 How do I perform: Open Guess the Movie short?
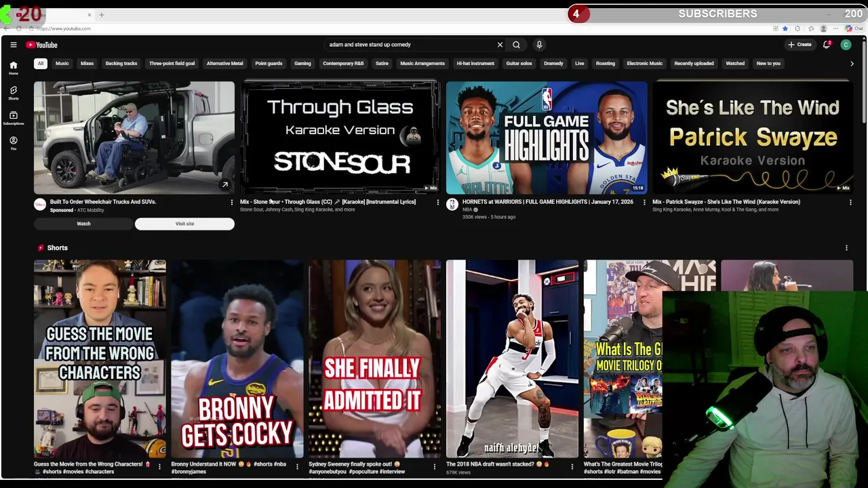(100, 359)
